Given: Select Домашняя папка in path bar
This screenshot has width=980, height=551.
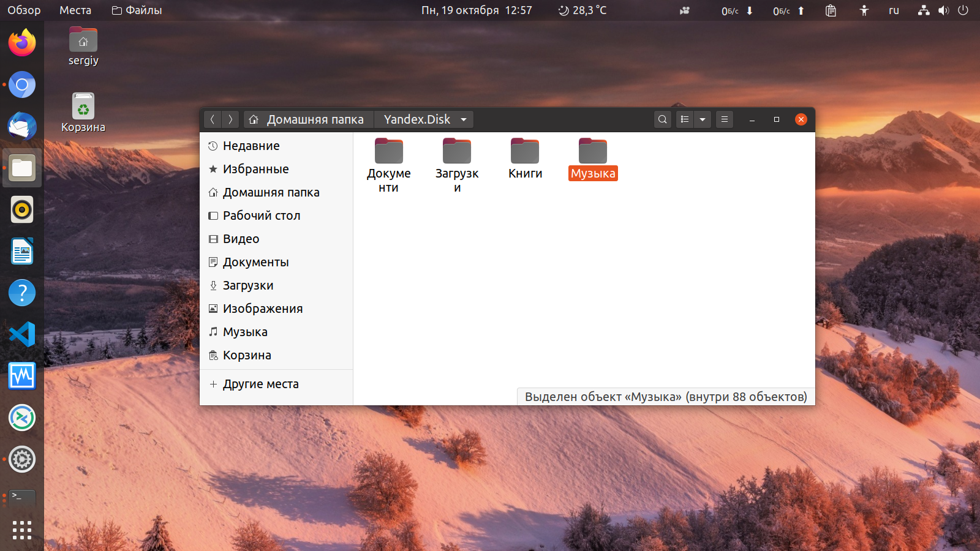Looking at the screenshot, I should pos(307,119).
